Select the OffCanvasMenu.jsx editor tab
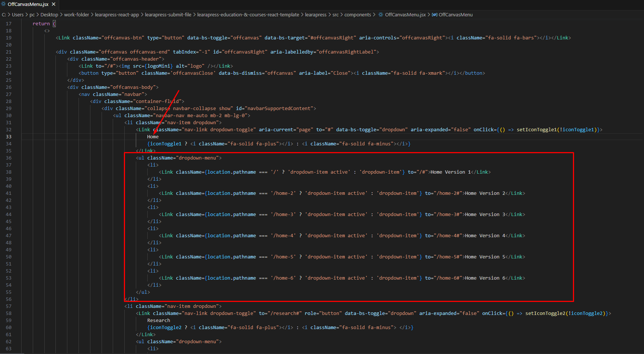The height and width of the screenshot is (354, 644). (x=29, y=4)
